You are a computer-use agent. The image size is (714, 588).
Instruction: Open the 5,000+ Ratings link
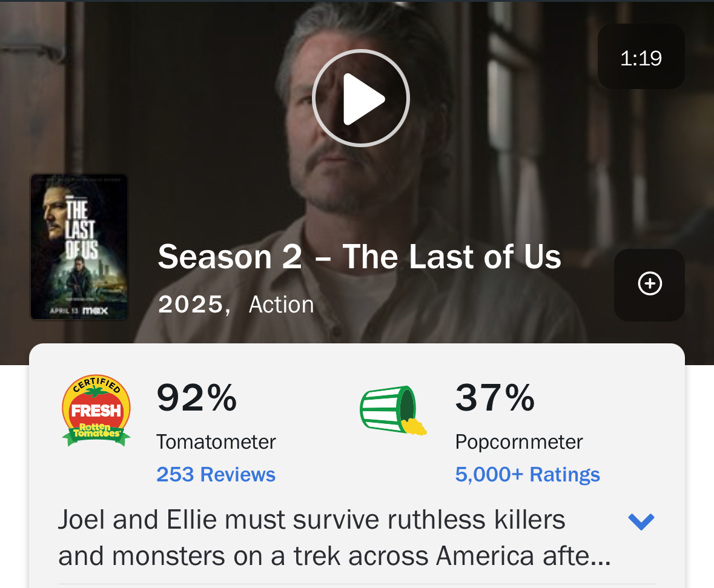pyautogui.click(x=527, y=474)
